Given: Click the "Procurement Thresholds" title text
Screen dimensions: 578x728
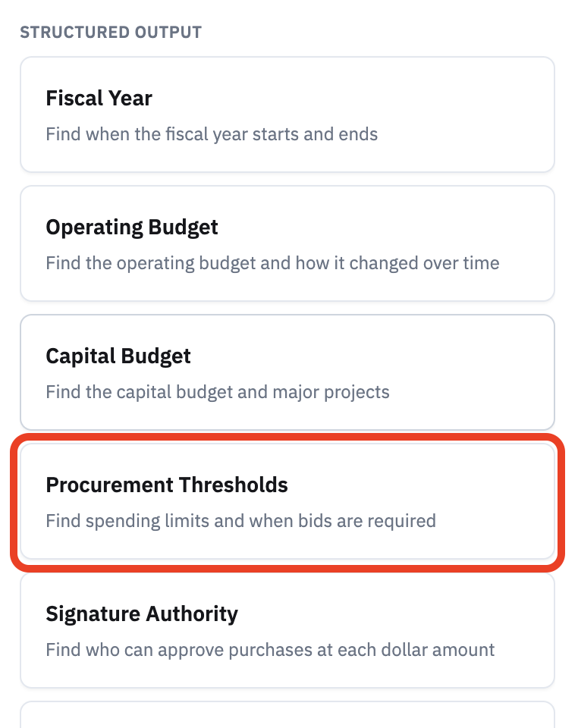Looking at the screenshot, I should [x=167, y=485].
